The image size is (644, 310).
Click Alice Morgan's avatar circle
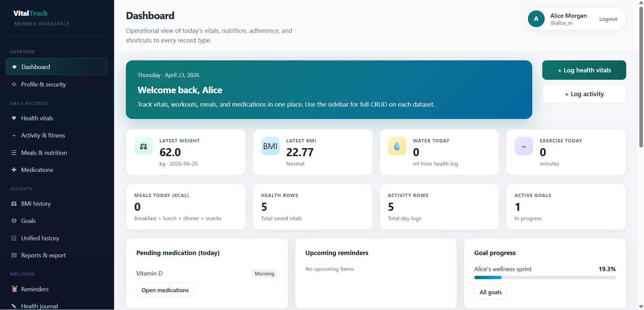coord(536,19)
